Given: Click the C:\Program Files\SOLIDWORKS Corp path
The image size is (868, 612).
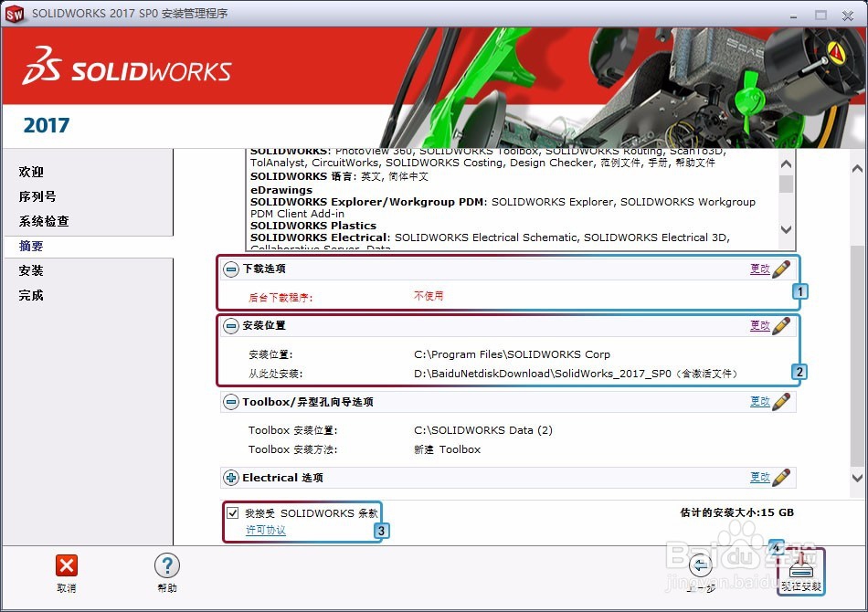Looking at the screenshot, I should coord(512,354).
